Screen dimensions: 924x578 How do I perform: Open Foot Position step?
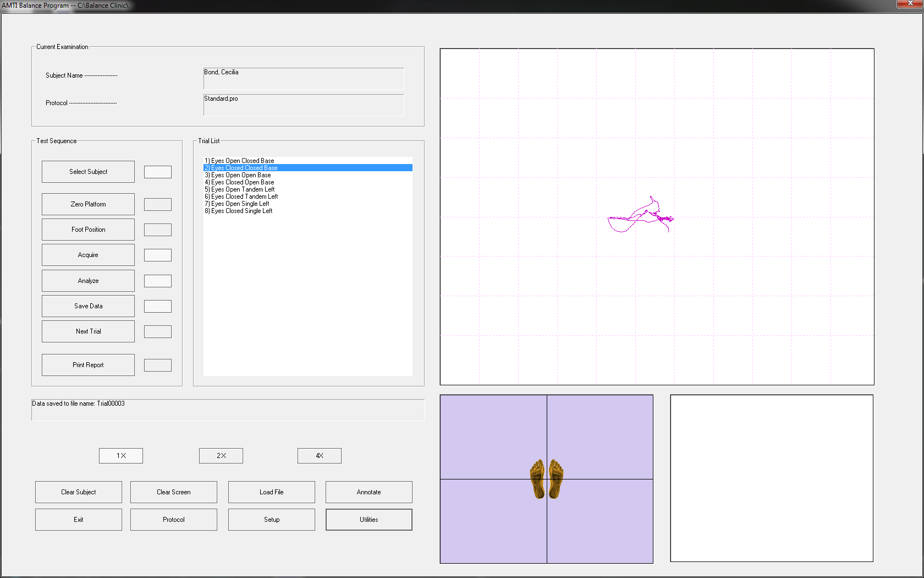[88, 230]
